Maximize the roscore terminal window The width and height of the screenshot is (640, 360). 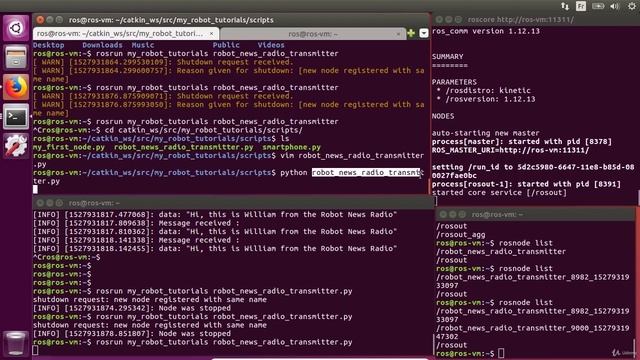tap(458, 20)
